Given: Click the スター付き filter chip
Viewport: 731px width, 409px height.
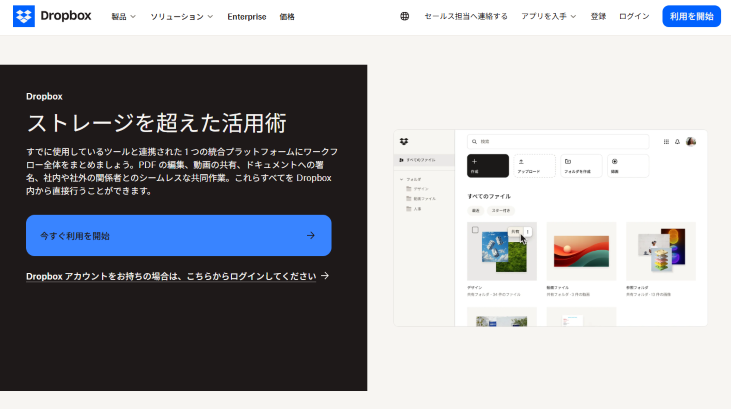Looking at the screenshot, I should tap(501, 211).
